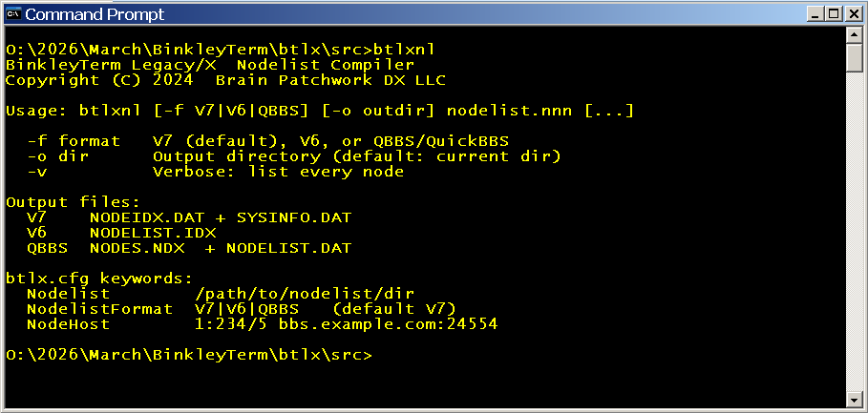Click the 'NODES.NDX + NODELIST.DAT' text
Screen dimensions: 868x413
click(x=220, y=248)
